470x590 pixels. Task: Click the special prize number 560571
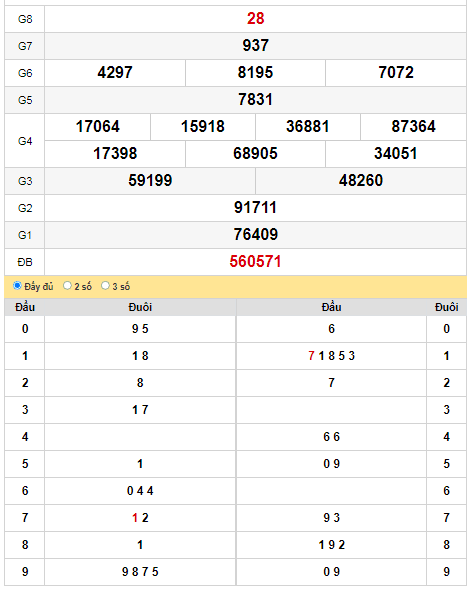click(256, 262)
